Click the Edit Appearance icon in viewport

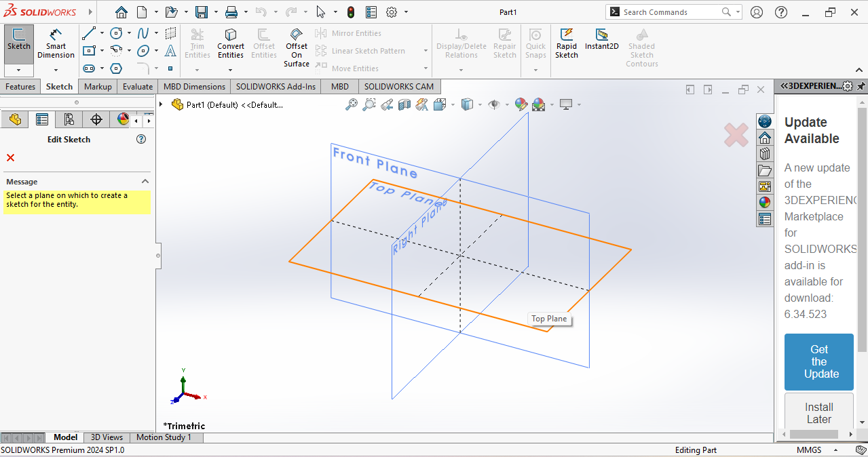point(521,104)
